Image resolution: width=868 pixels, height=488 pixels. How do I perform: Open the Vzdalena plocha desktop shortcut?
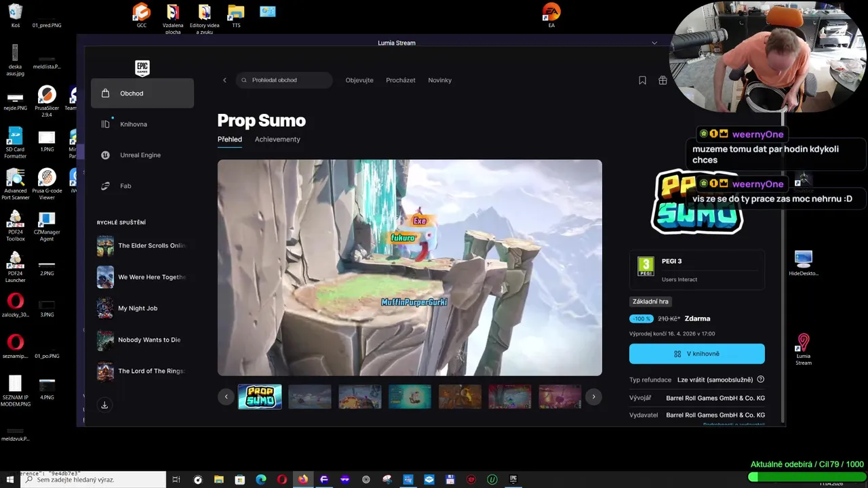[173, 19]
